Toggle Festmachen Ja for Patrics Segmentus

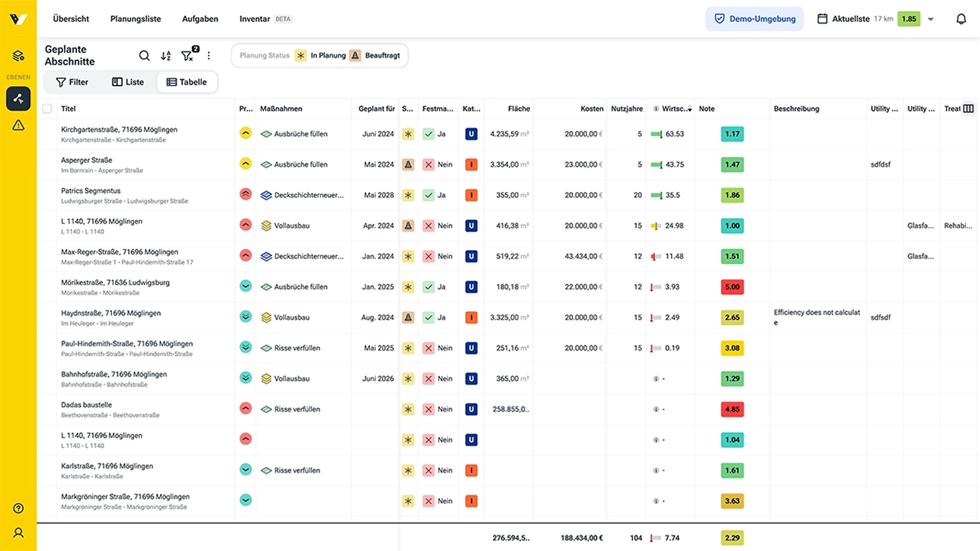click(x=429, y=195)
